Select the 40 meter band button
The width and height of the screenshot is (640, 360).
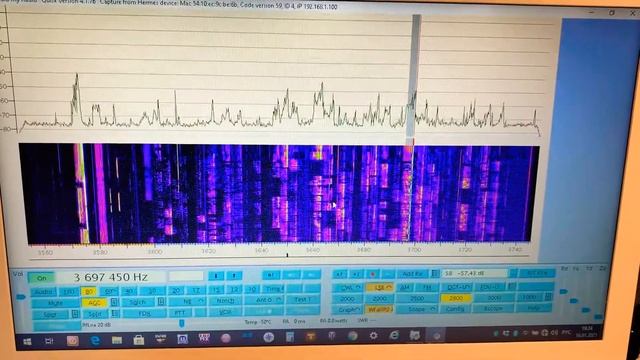pyautogui.click(x=129, y=291)
